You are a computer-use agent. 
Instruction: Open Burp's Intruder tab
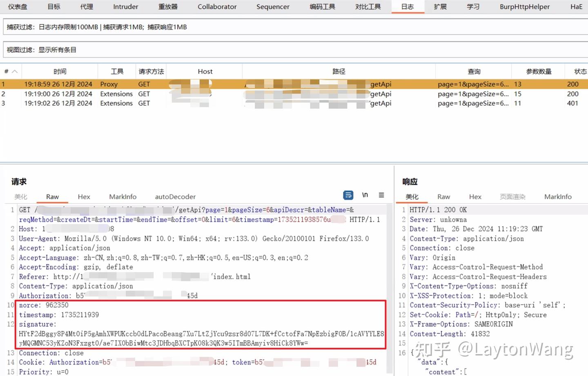(x=125, y=7)
